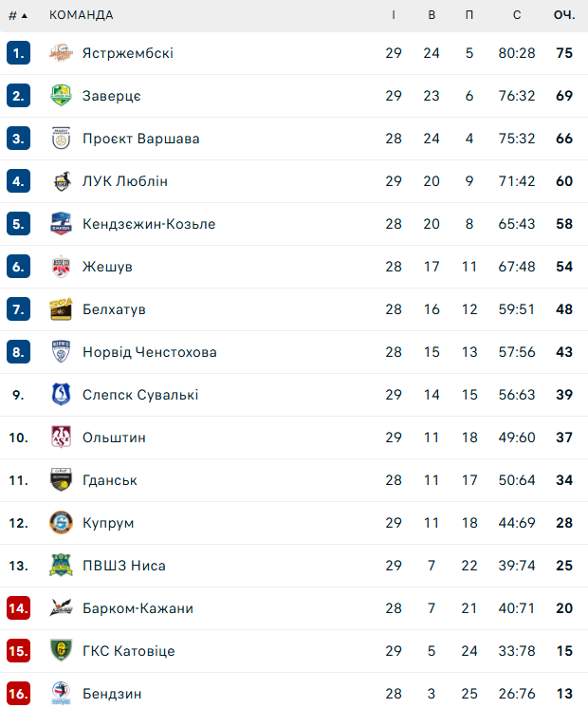
Task: Click the Гданськ team name
Action: click(x=110, y=480)
